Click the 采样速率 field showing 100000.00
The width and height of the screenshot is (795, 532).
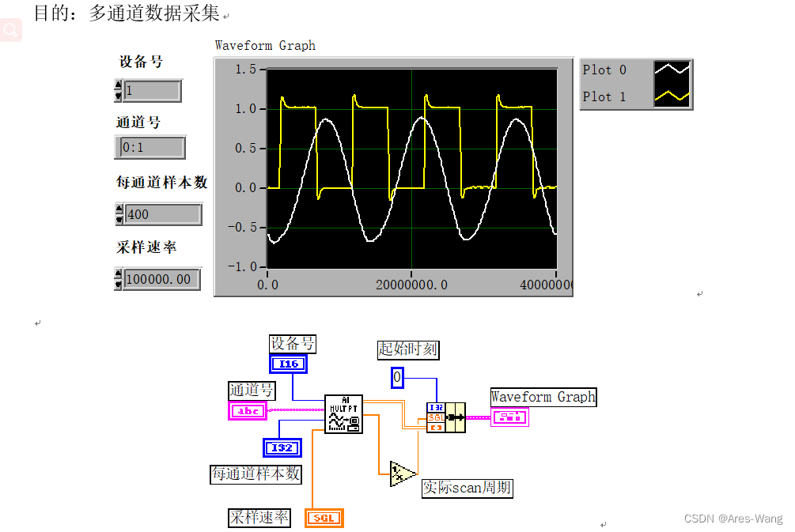(x=161, y=279)
